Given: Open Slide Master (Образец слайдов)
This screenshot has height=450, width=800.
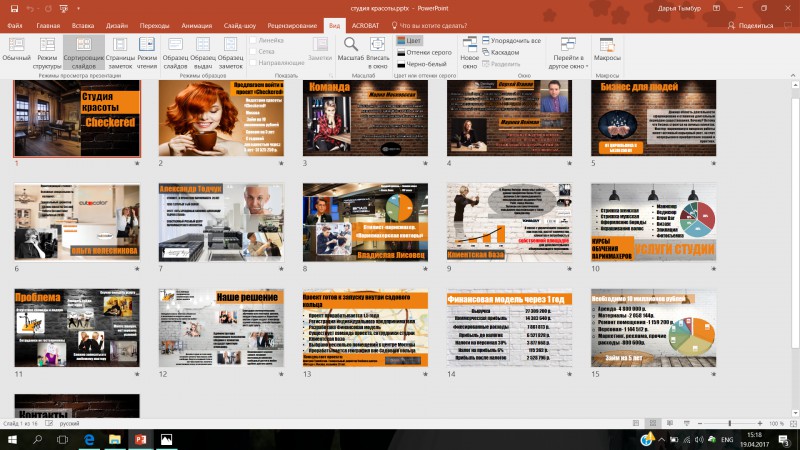Looking at the screenshot, I should [175, 53].
